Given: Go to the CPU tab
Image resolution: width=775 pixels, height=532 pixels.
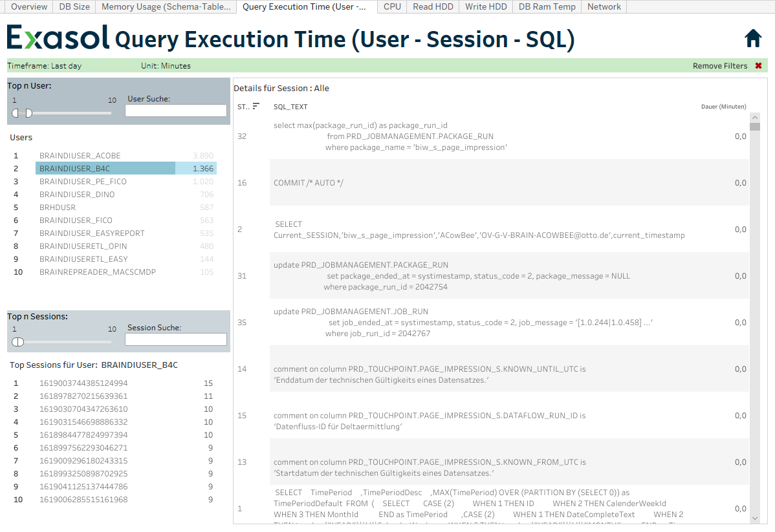Looking at the screenshot, I should click(x=393, y=7).
